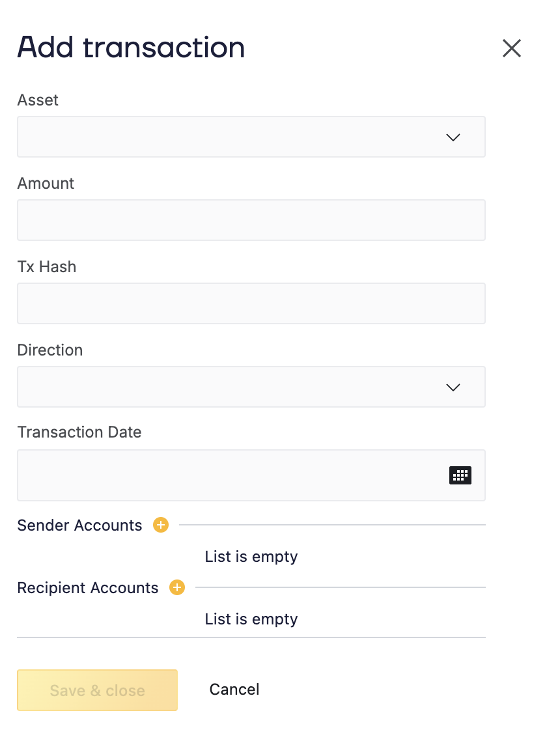Cancel the transaction form
This screenshot has width=560, height=754.
tap(234, 690)
